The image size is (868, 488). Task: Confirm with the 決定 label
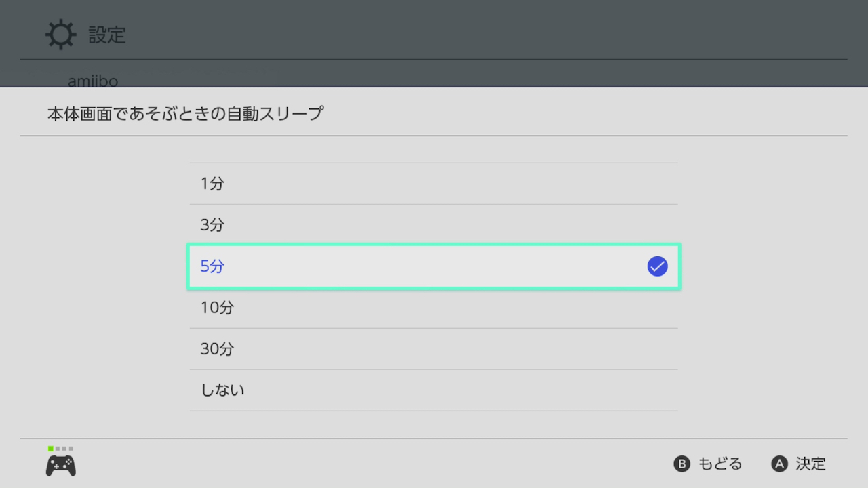810,464
